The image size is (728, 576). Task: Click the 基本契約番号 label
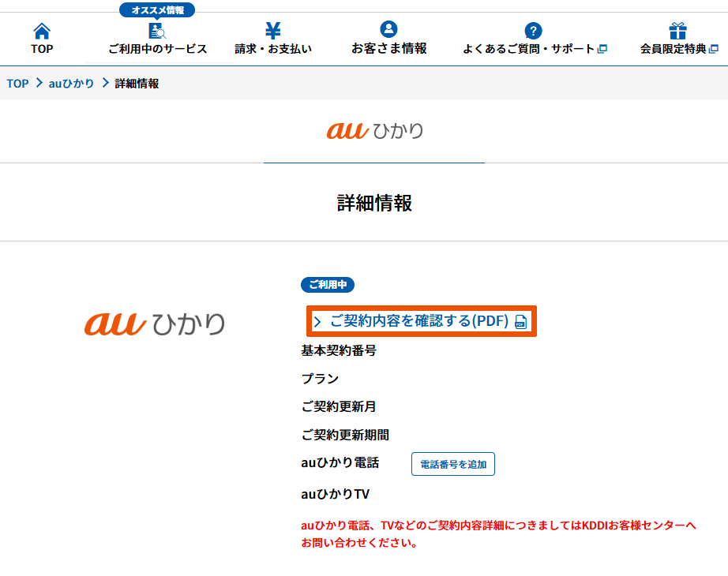tap(339, 350)
